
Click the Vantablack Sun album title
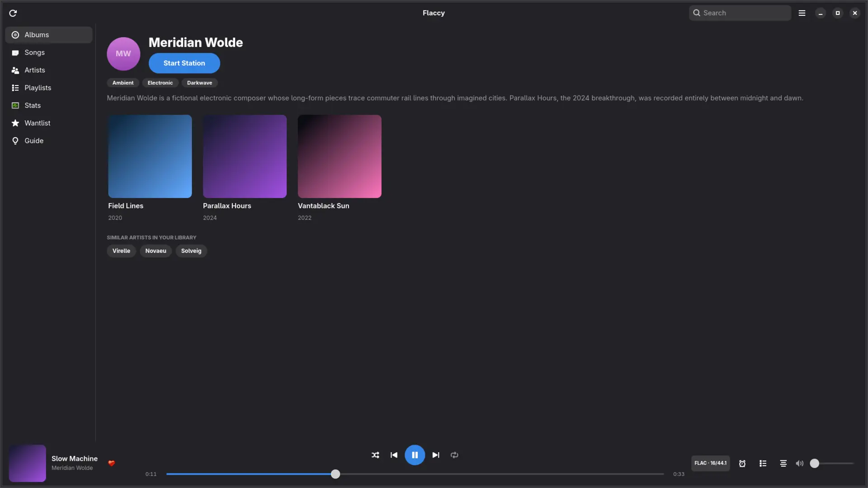pos(323,206)
